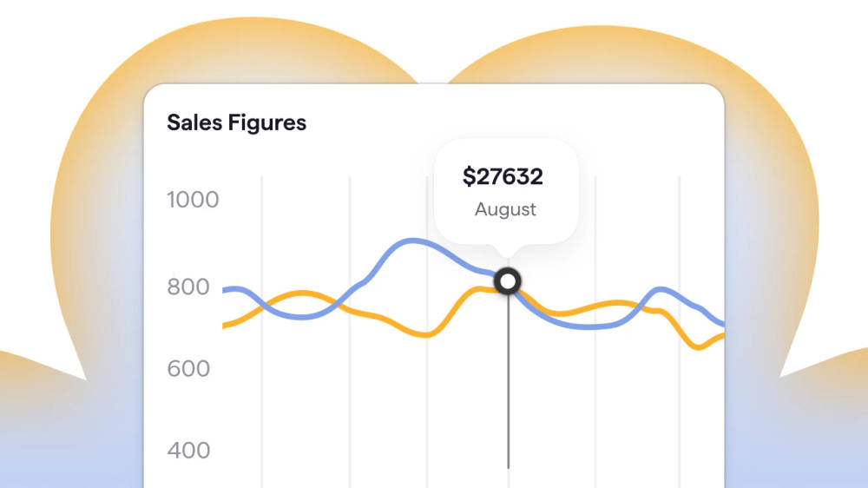Image resolution: width=868 pixels, height=488 pixels.
Task: Click the 1000 y-axis label
Action: click(x=193, y=200)
